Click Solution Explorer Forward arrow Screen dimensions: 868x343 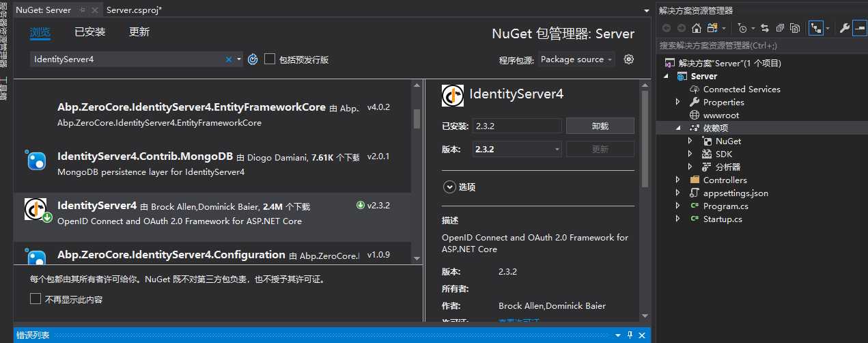(x=681, y=28)
